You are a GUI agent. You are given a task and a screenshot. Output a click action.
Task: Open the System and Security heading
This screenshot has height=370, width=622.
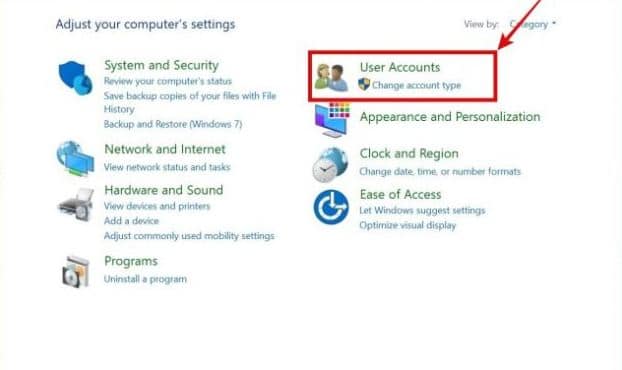[x=161, y=65]
